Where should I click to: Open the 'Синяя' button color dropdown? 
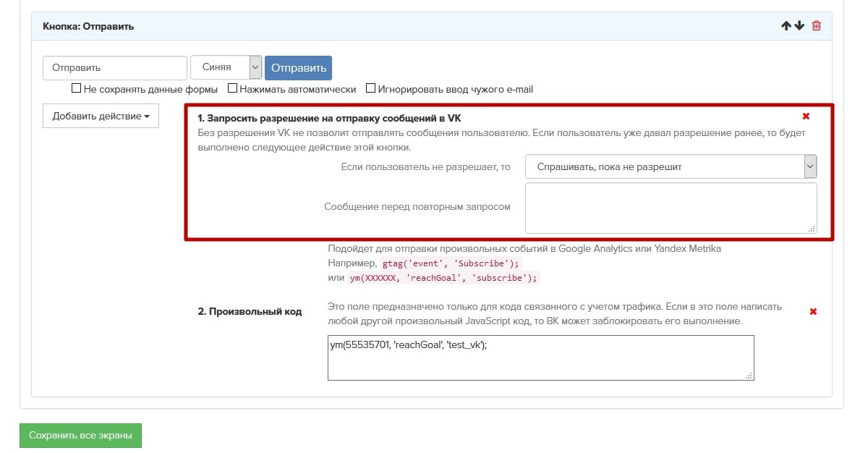click(226, 67)
